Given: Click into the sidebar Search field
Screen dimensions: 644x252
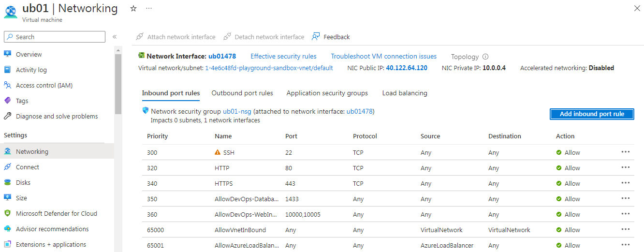Looking at the screenshot, I should (x=55, y=37).
